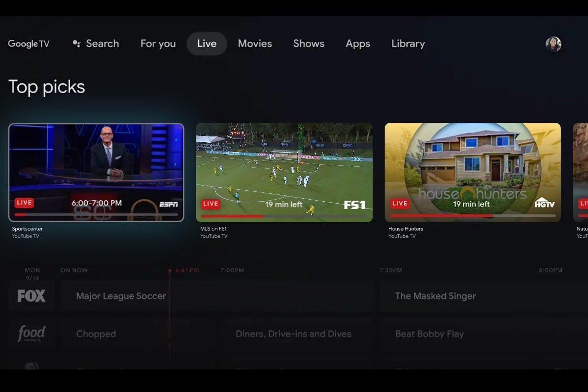Open the Shows tab

(308, 43)
